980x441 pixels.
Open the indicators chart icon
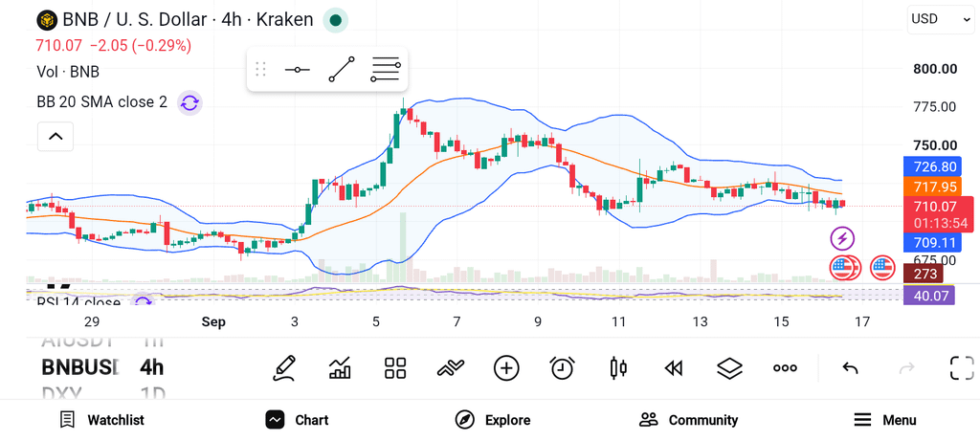coord(340,368)
